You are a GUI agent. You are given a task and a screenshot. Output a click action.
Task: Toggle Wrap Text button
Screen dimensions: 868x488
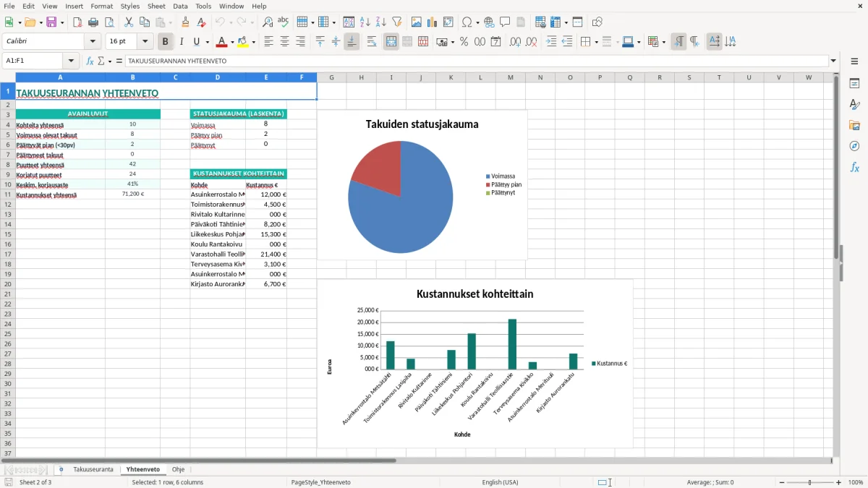click(x=371, y=42)
